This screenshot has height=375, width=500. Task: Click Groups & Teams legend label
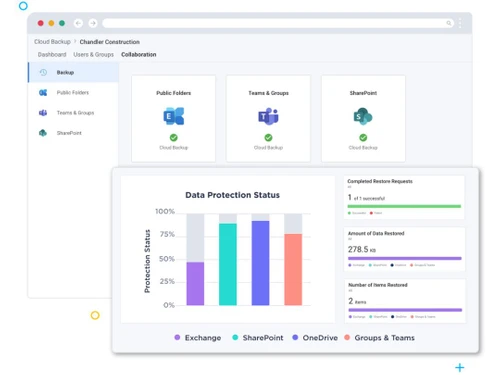(385, 338)
